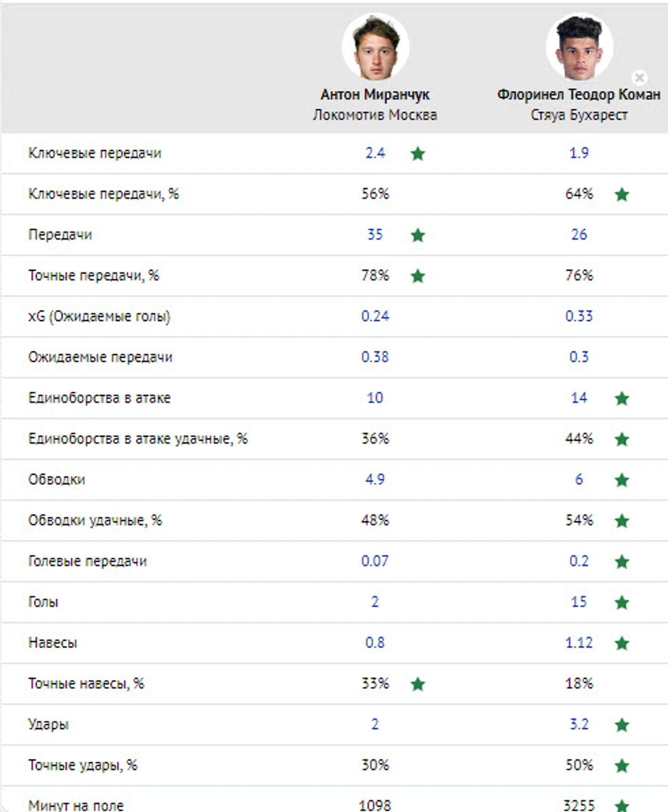Viewport: 668px width, 812px height.
Task: Open Miranchuk's 0.24 xG value
Action: (375, 316)
